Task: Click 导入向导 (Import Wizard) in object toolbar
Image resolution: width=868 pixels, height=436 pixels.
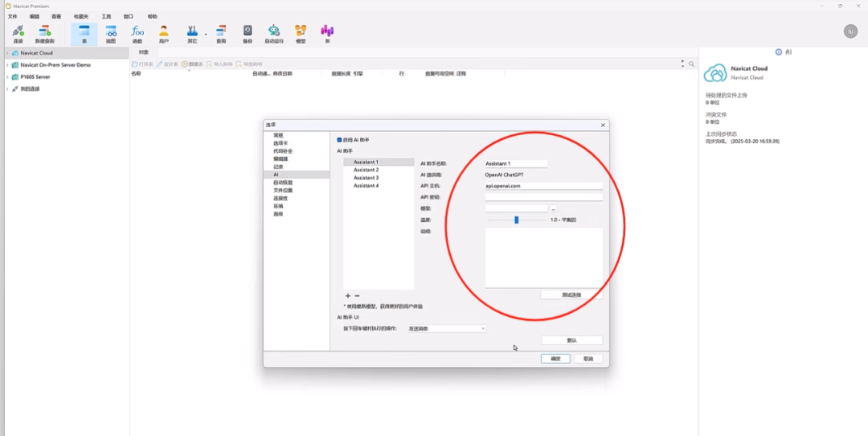Action: tap(219, 64)
